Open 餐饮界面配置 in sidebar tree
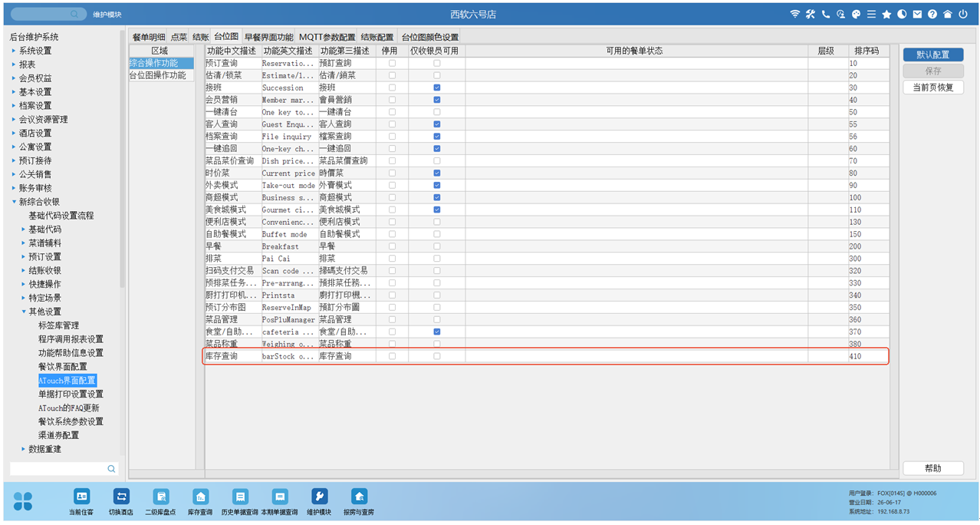 click(x=63, y=367)
